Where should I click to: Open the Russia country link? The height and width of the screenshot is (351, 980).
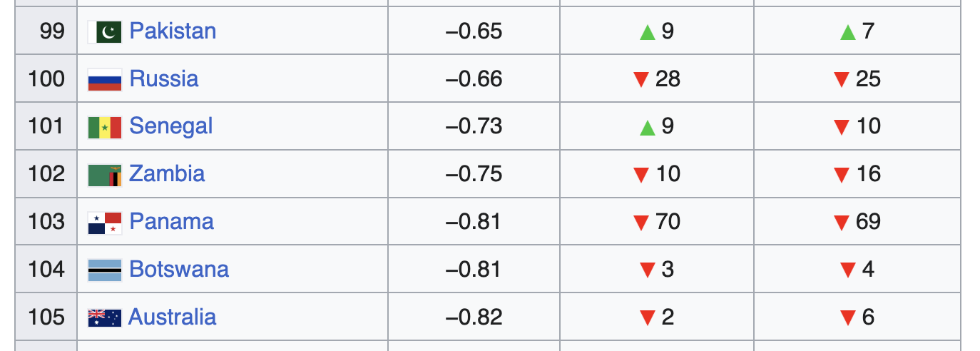click(164, 78)
